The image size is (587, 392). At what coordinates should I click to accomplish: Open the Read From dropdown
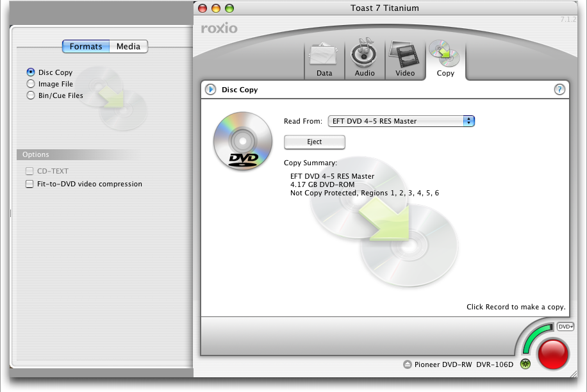click(x=401, y=121)
